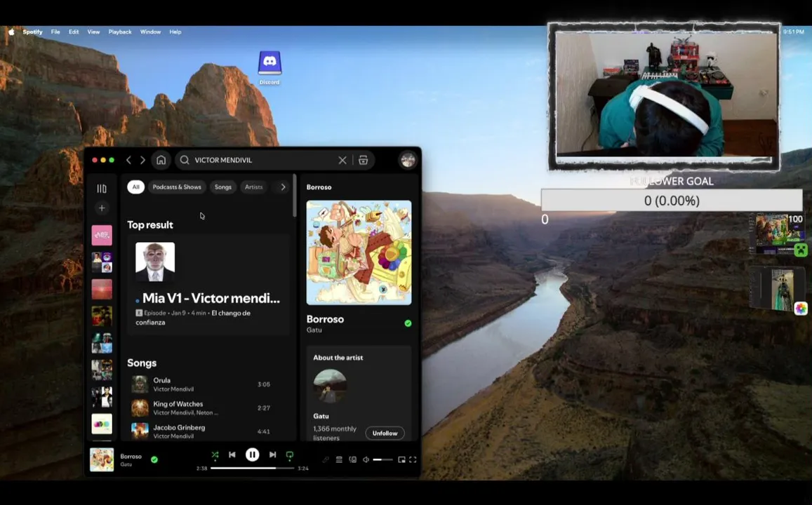Select the All filter chip
812x505 pixels.
(135, 187)
